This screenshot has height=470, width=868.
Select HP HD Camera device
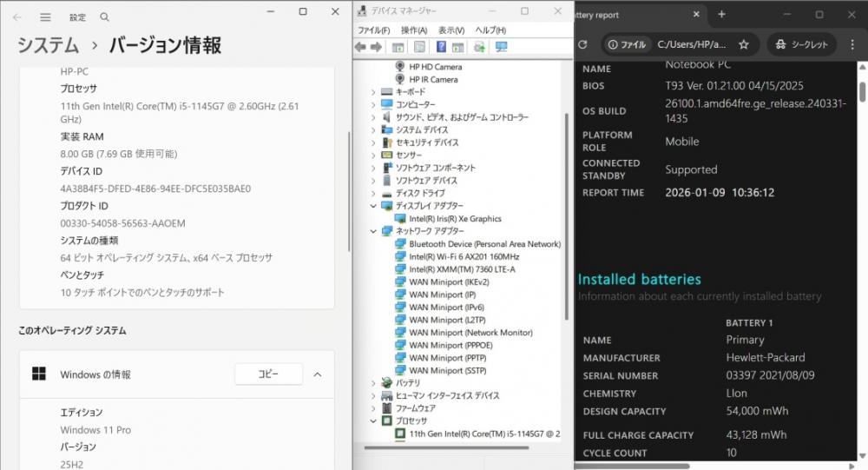pos(435,67)
